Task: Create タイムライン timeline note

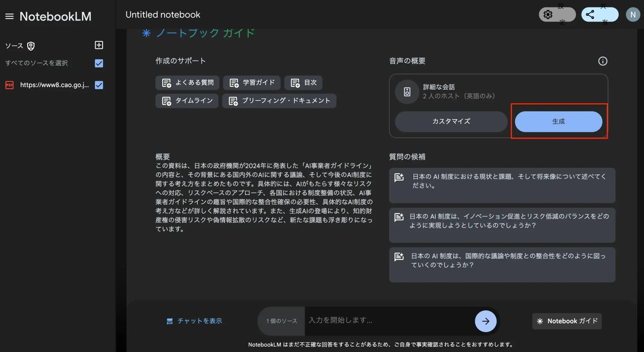Action: 187,101
